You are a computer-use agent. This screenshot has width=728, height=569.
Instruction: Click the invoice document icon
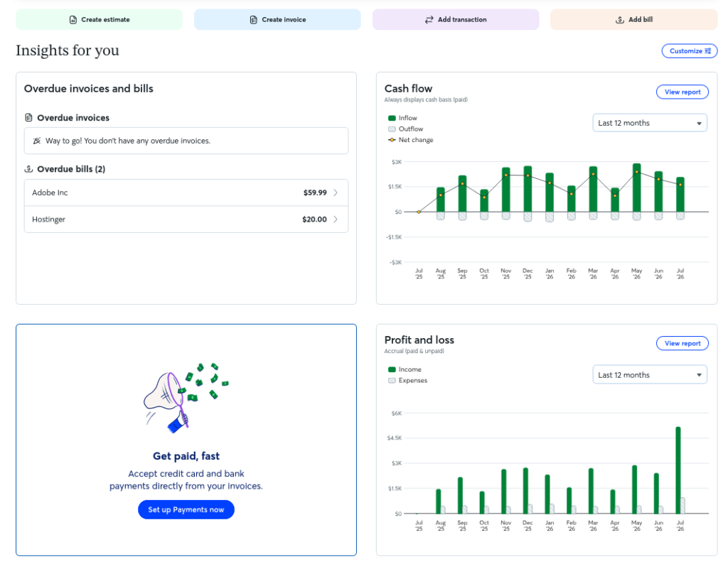254,19
